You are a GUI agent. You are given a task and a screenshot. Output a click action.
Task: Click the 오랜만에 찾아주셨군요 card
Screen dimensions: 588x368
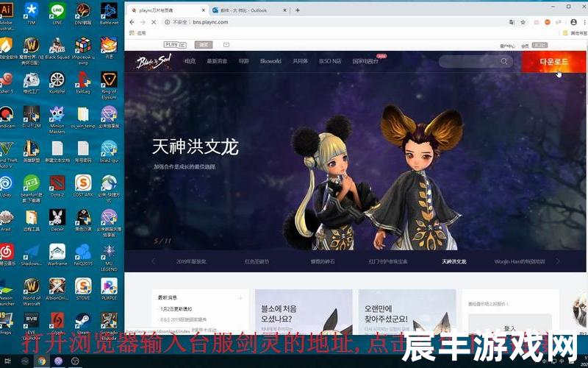(407, 311)
